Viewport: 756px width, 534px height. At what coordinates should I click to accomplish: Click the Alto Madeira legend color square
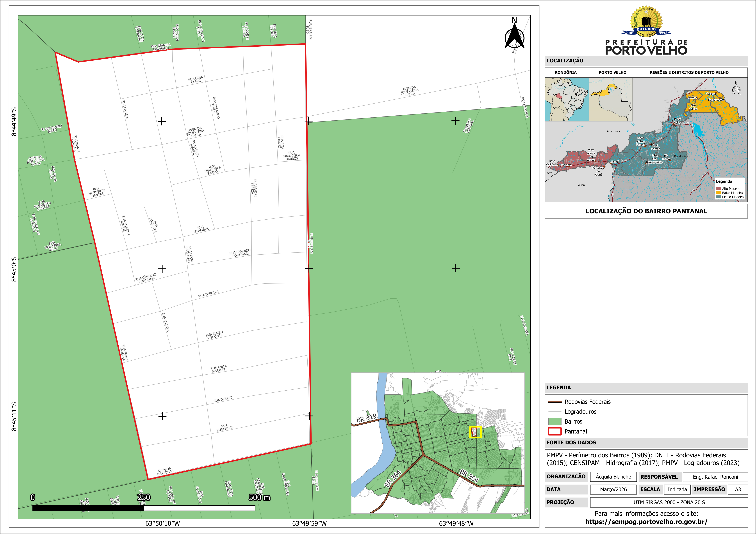point(718,189)
